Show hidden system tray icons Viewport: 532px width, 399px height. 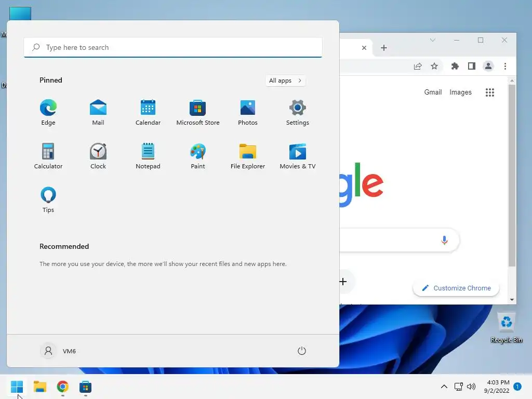(444, 387)
